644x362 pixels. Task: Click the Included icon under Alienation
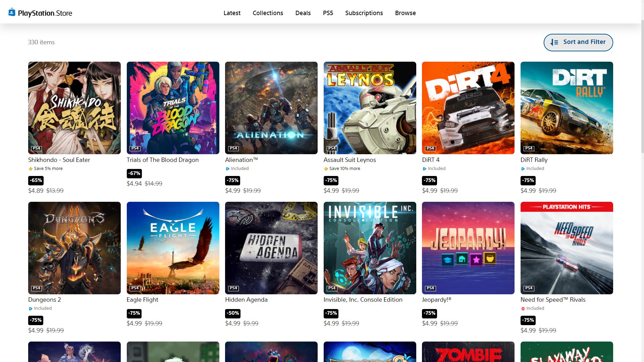pos(227,169)
